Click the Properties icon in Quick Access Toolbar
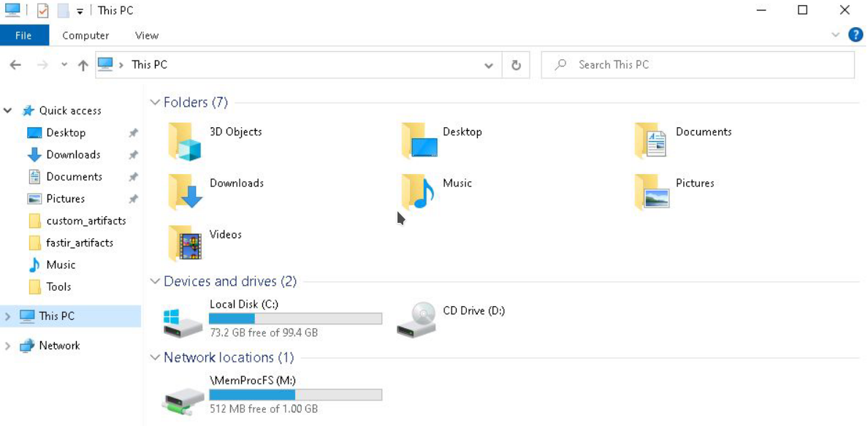This screenshot has width=868, height=426. coord(43,11)
